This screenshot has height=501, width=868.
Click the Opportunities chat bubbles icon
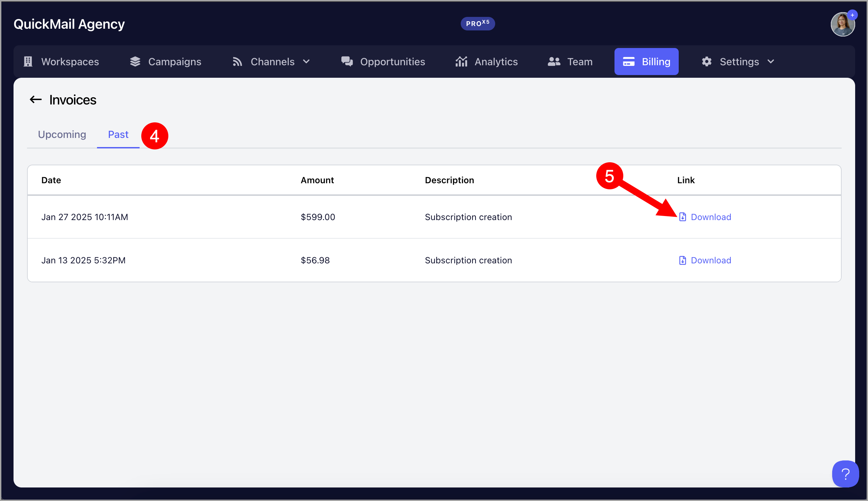coord(347,62)
